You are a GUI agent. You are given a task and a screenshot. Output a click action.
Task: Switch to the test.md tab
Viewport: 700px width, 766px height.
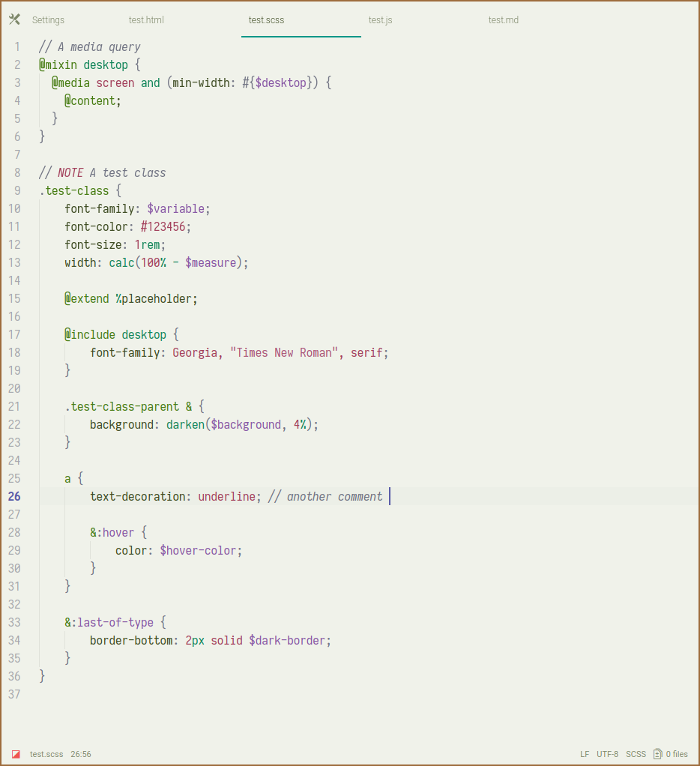503,20
